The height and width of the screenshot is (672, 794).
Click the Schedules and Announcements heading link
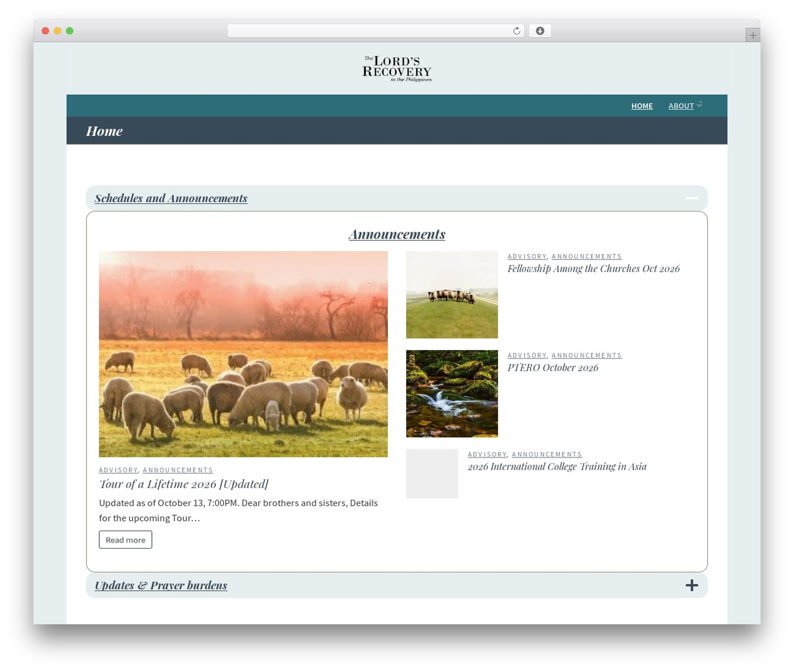pyautogui.click(x=171, y=198)
